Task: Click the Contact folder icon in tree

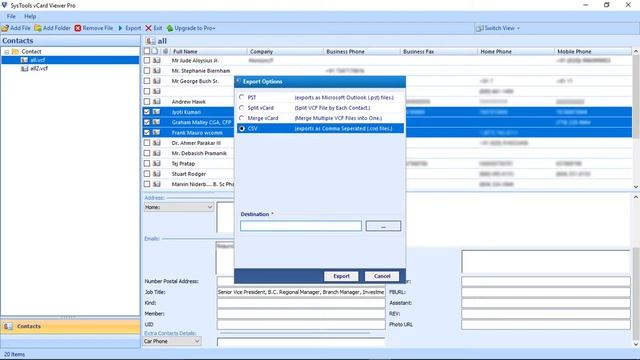Action: (16, 51)
